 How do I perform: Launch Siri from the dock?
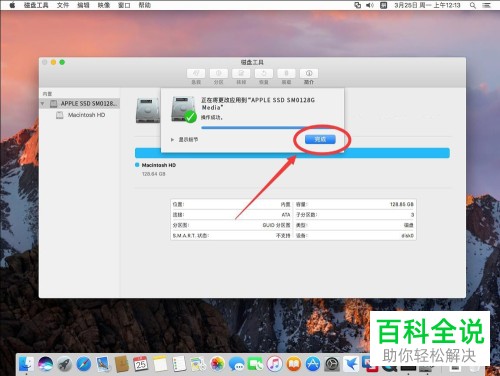45,364
